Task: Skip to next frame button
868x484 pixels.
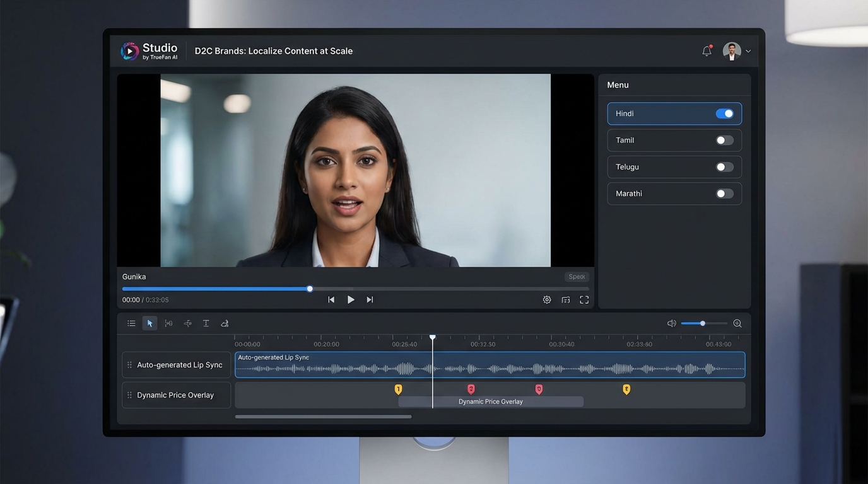Action: tap(370, 300)
